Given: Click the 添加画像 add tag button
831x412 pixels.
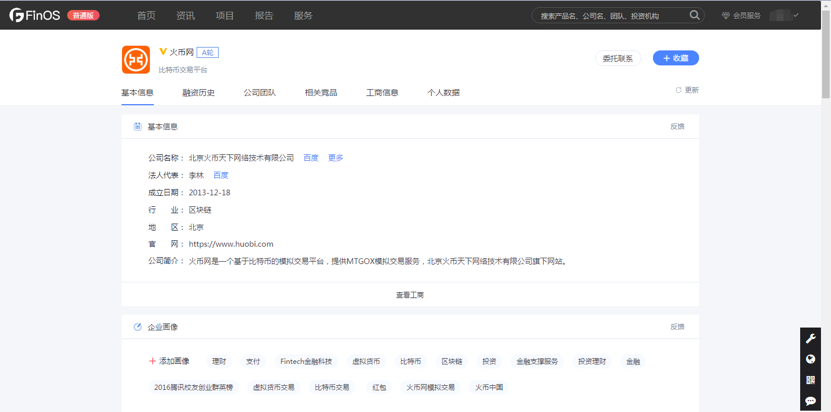Looking at the screenshot, I should [x=170, y=361].
